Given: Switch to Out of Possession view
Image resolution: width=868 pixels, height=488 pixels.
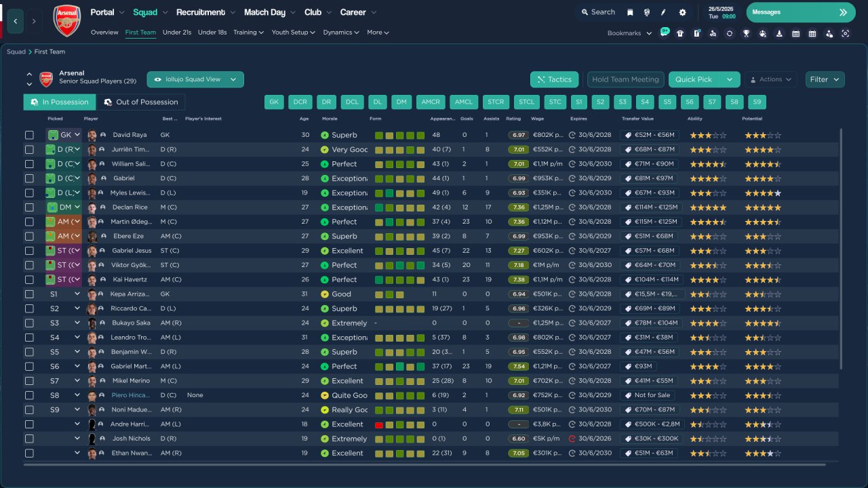Looking at the screenshot, I should click(140, 102).
